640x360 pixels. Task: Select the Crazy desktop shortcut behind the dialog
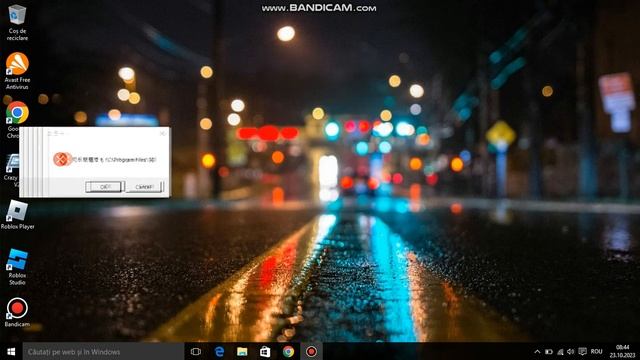coord(11,169)
